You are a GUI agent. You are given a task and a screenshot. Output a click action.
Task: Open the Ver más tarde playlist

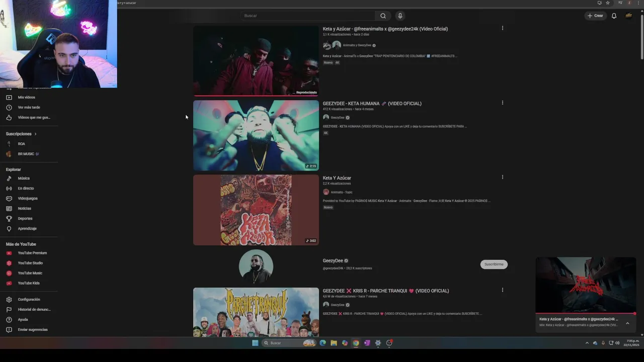point(28,107)
